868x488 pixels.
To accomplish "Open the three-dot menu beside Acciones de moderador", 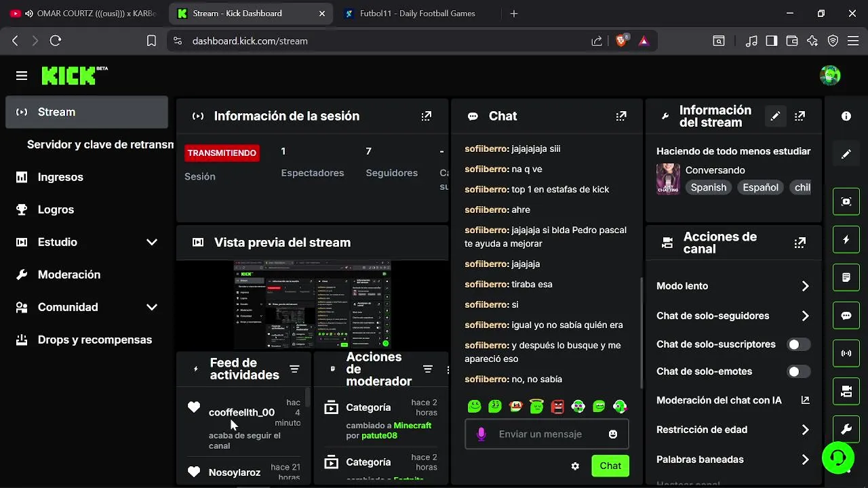I will tap(448, 369).
